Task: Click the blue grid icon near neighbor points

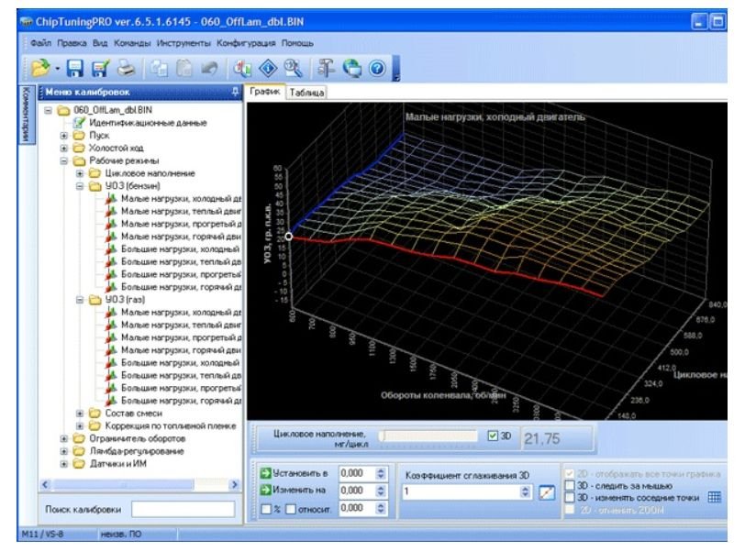Action: click(715, 497)
